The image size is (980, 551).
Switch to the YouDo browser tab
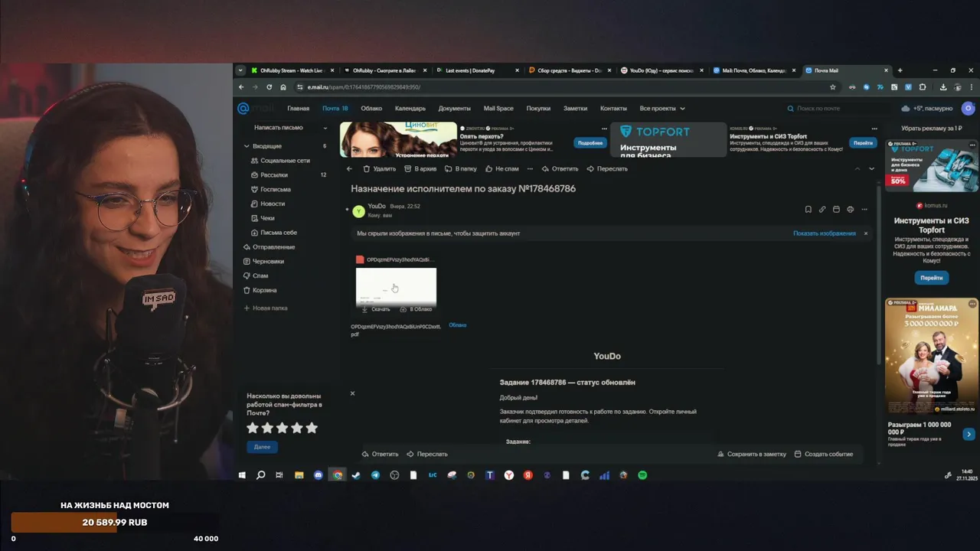(x=661, y=70)
